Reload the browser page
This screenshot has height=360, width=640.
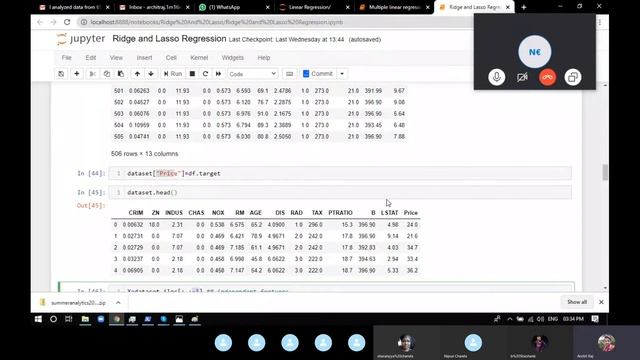coord(67,22)
